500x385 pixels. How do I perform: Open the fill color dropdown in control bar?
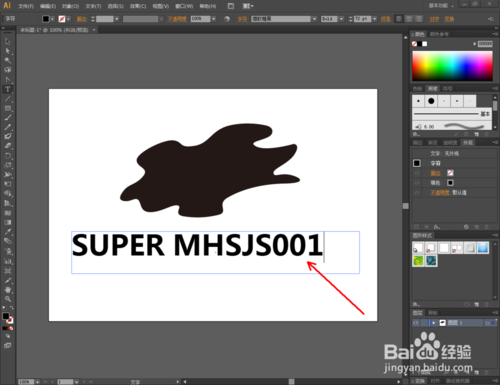pos(52,19)
